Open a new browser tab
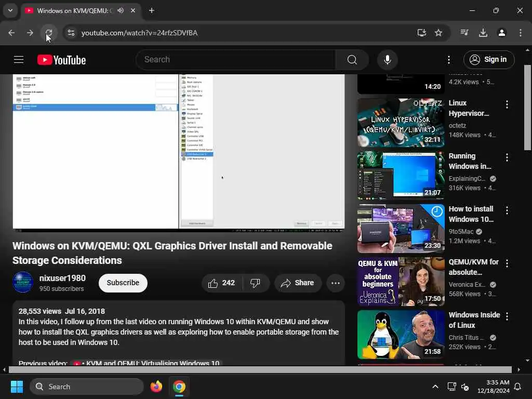Image resolution: width=532 pixels, height=399 pixels. (152, 10)
